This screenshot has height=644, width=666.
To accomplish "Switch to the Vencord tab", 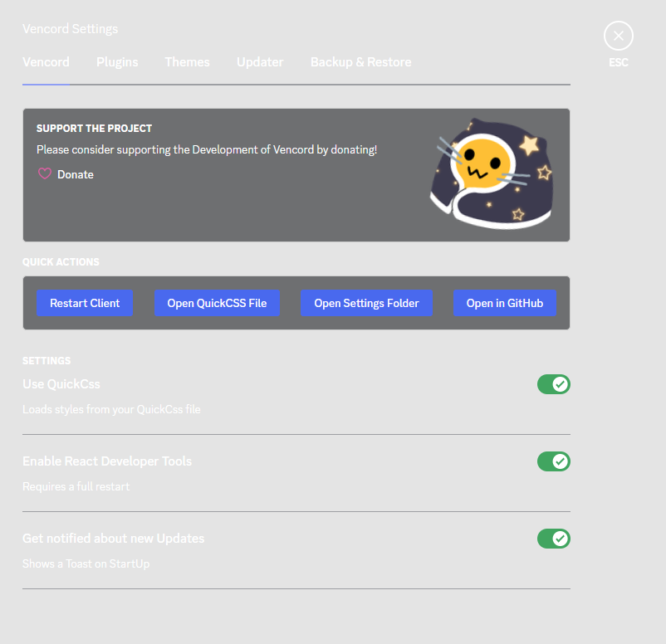I will tap(46, 62).
